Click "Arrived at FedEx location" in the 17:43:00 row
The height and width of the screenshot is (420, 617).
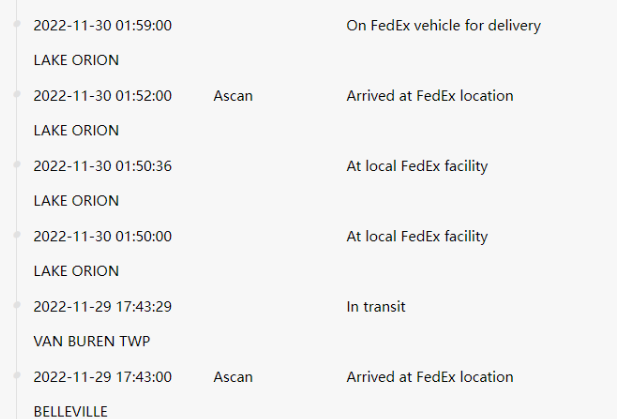430,377
